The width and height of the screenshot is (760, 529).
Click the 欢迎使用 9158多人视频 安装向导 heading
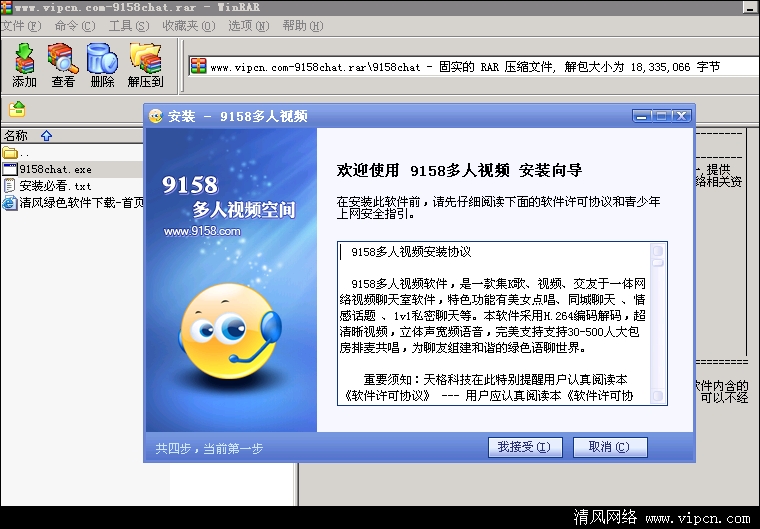(x=459, y=170)
